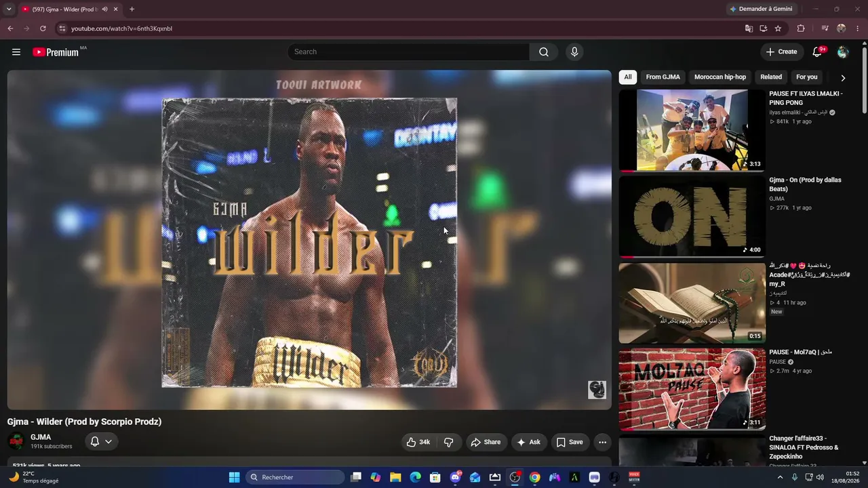Click the YouTube search input field
The height and width of the screenshot is (488, 868).
point(409,52)
